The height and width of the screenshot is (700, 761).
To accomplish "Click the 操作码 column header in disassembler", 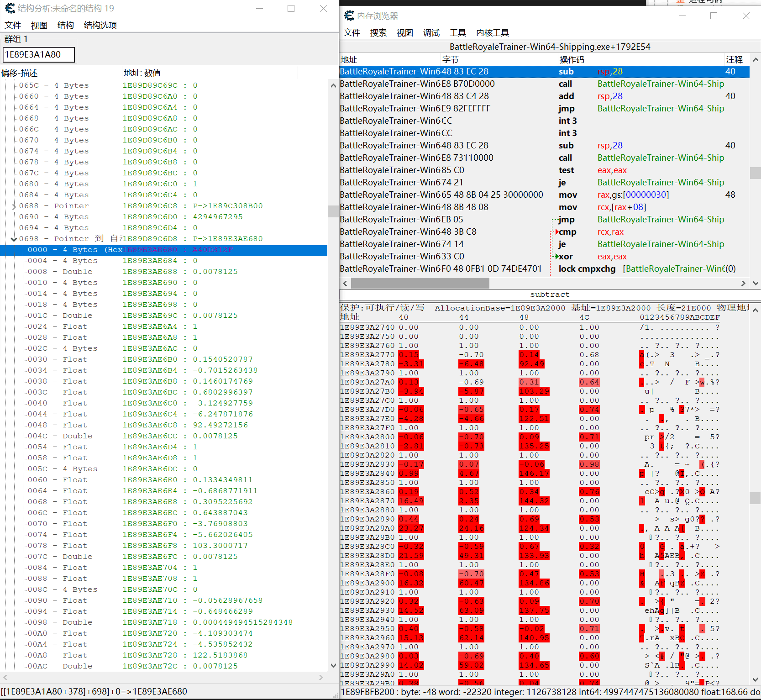I will click(x=641, y=59).
